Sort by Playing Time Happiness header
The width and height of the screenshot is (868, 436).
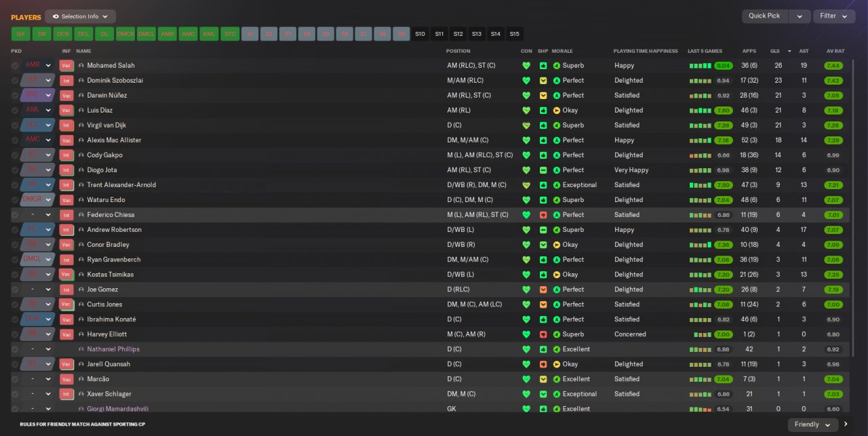coord(646,51)
